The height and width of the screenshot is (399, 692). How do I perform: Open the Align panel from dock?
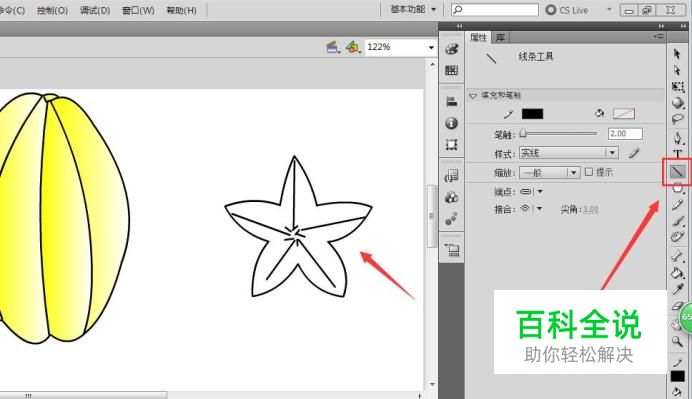[x=451, y=101]
